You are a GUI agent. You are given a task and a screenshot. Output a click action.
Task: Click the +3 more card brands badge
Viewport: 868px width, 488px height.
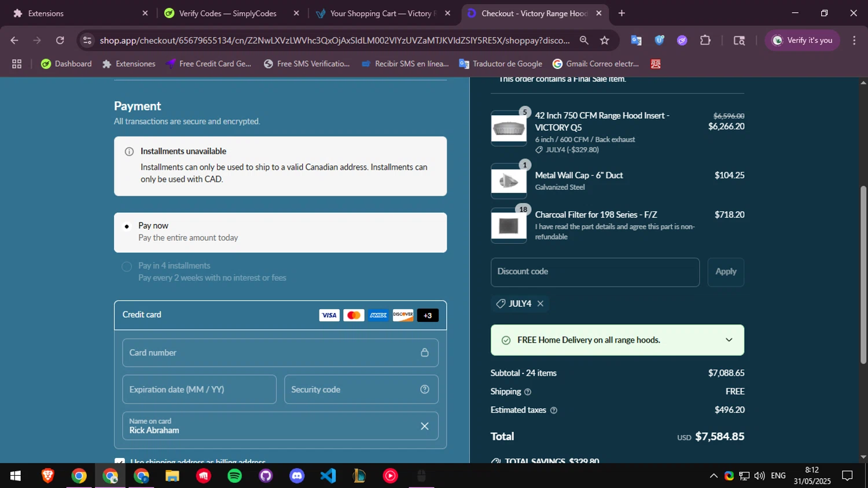tap(428, 315)
